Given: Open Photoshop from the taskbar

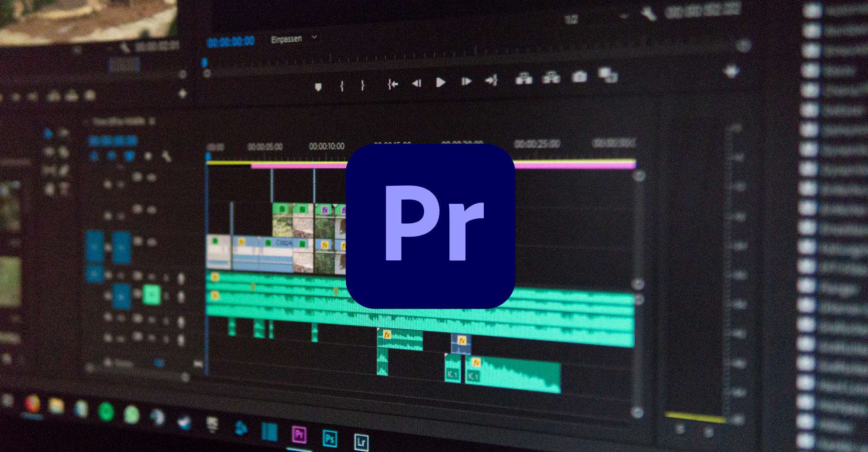Looking at the screenshot, I should 330,438.
